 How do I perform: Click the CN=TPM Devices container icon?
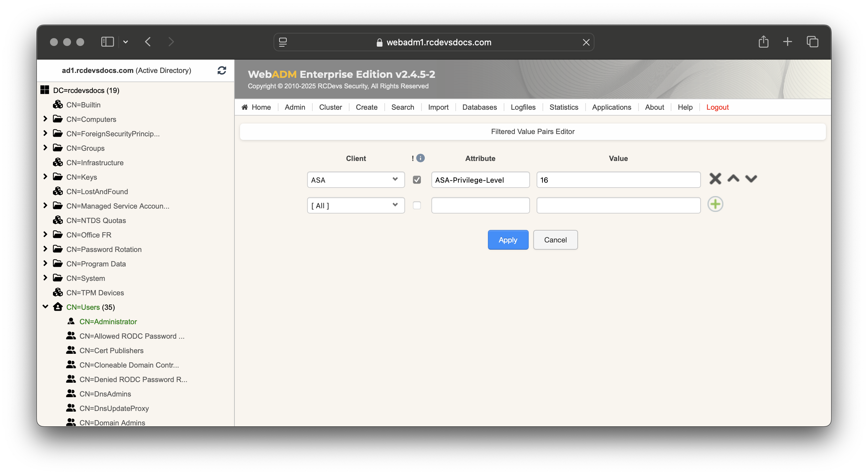(58, 293)
